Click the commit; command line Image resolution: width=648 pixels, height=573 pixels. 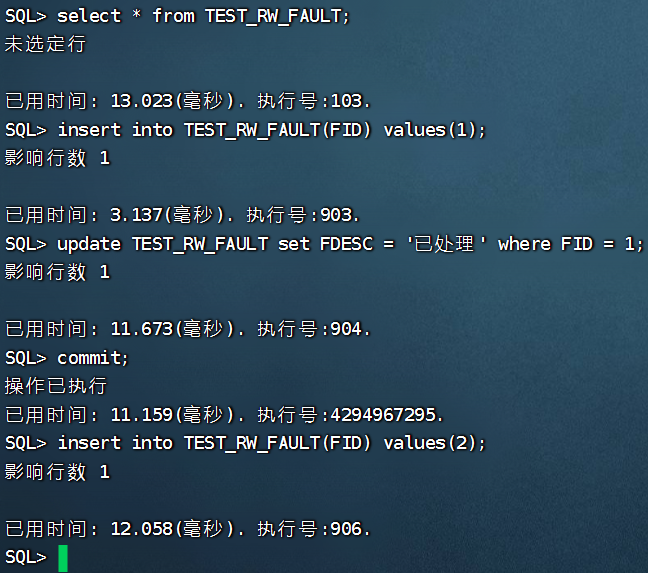[67, 358]
